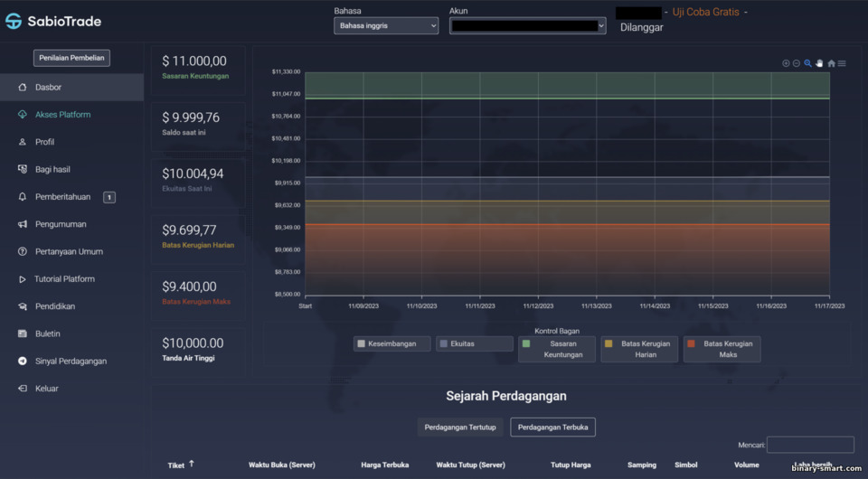Click the Pertanyaan Umum question mark icon

22,251
